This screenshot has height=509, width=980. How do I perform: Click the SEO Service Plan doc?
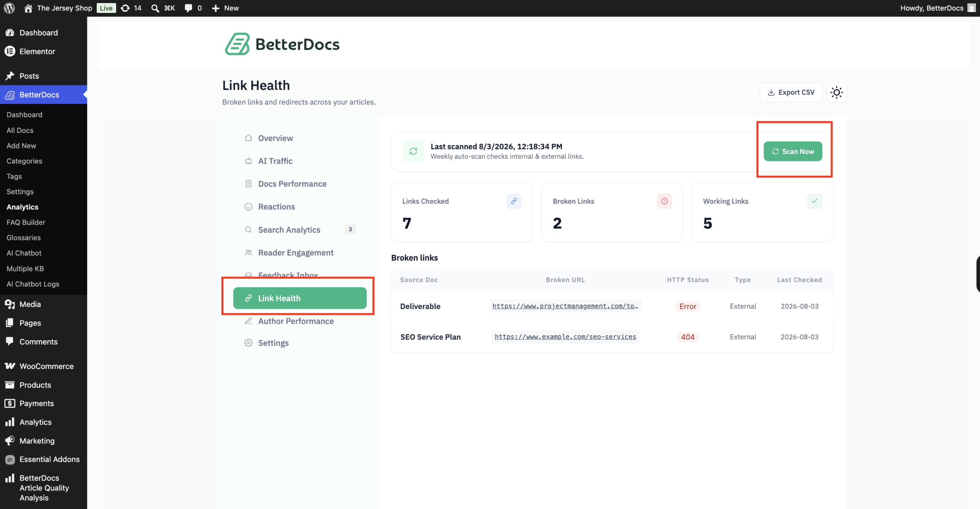tap(431, 337)
